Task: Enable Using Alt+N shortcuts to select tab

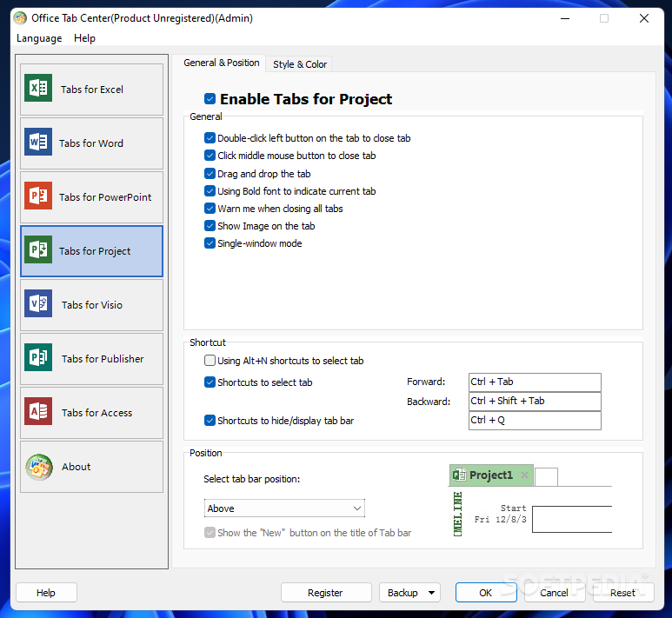Action: click(x=210, y=361)
